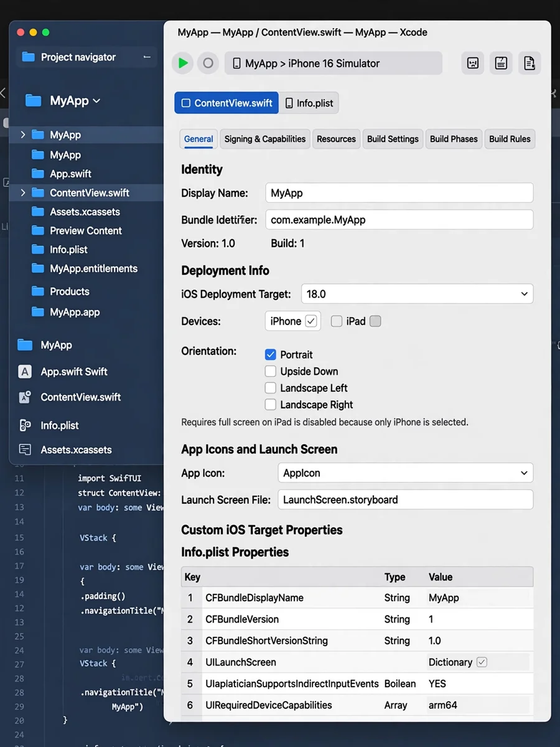Click the folder icon of Preview Content

38,231
